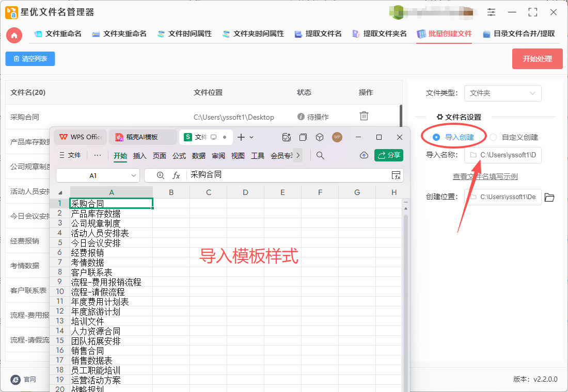Open the 查看文件名填写示例 link
This screenshot has width=568, height=392.
tap(485, 176)
